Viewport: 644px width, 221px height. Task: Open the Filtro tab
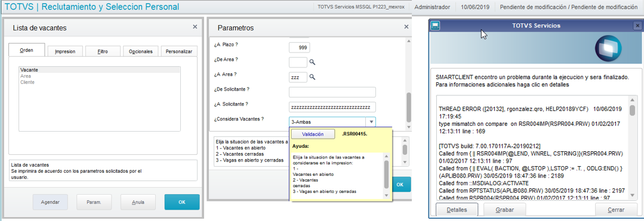click(x=103, y=52)
